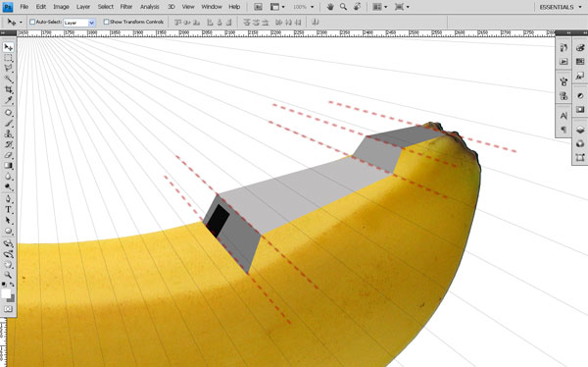Select the Rectangular Marquee tool
Viewport: 588px width, 367px height.
8,58
